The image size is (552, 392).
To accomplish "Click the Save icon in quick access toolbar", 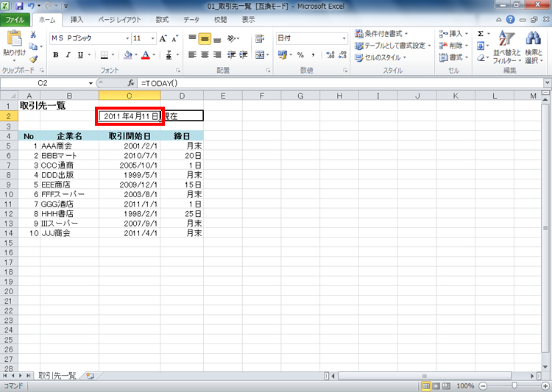I will pyautogui.click(x=20, y=6).
